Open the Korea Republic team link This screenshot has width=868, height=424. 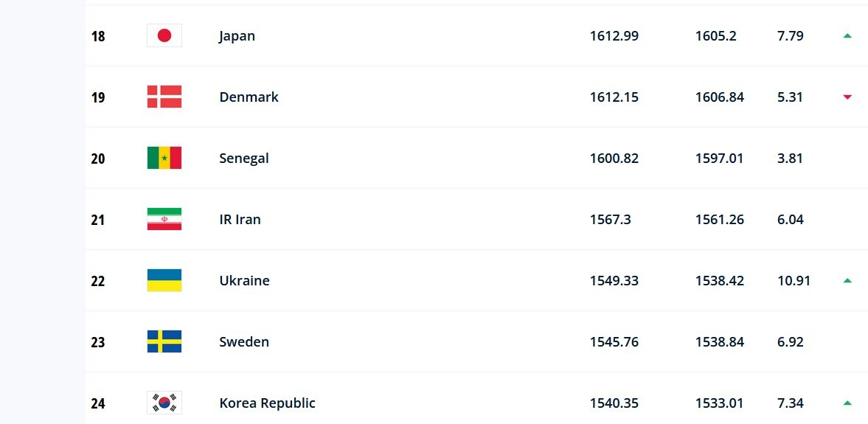(x=267, y=403)
